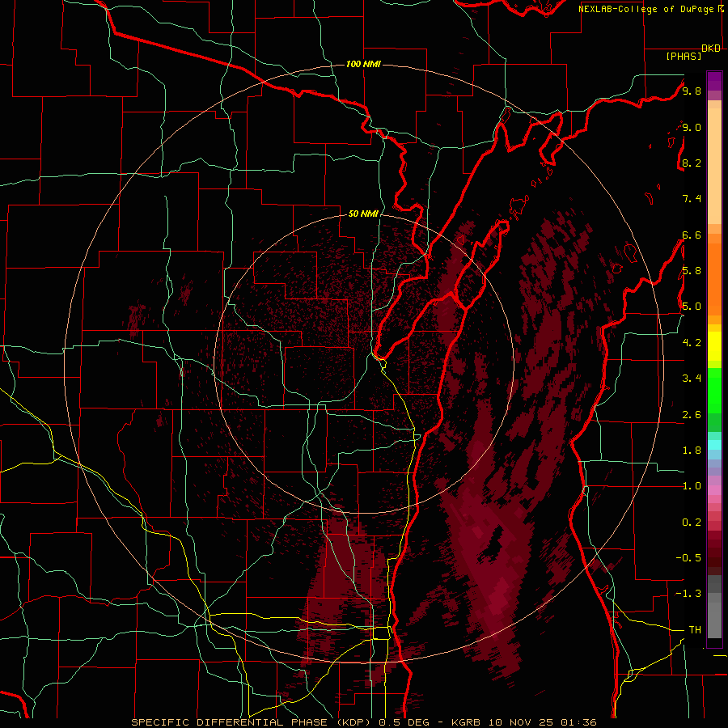The width and height of the screenshot is (728, 728).
Task: Click the 01:36 timestamp in caption
Action: click(578, 722)
